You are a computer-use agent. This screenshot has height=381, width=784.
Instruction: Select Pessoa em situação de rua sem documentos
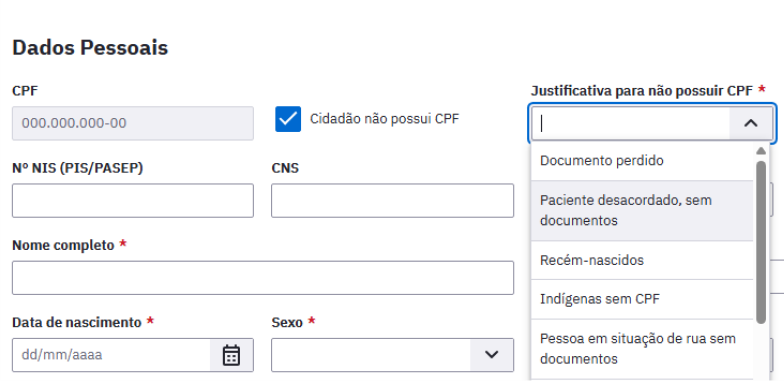click(x=642, y=349)
